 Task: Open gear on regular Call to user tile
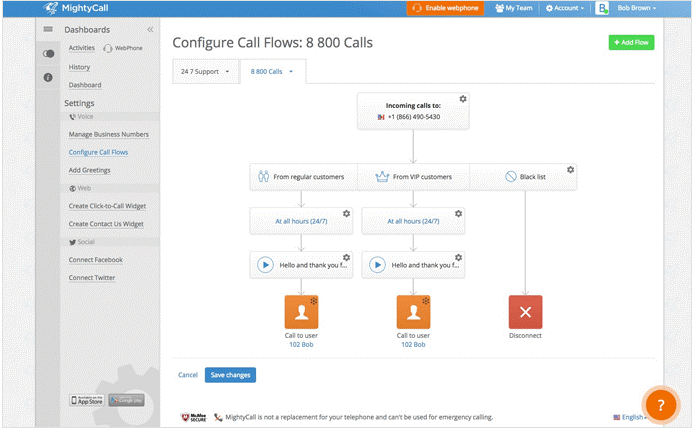tap(314, 301)
